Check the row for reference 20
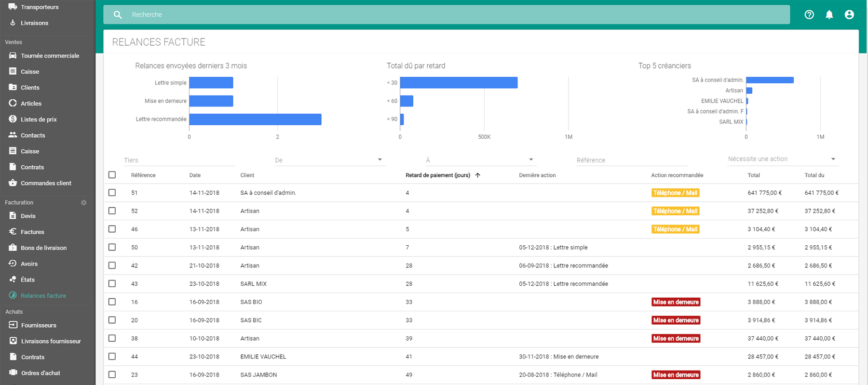This screenshot has width=868, height=385. [112, 320]
